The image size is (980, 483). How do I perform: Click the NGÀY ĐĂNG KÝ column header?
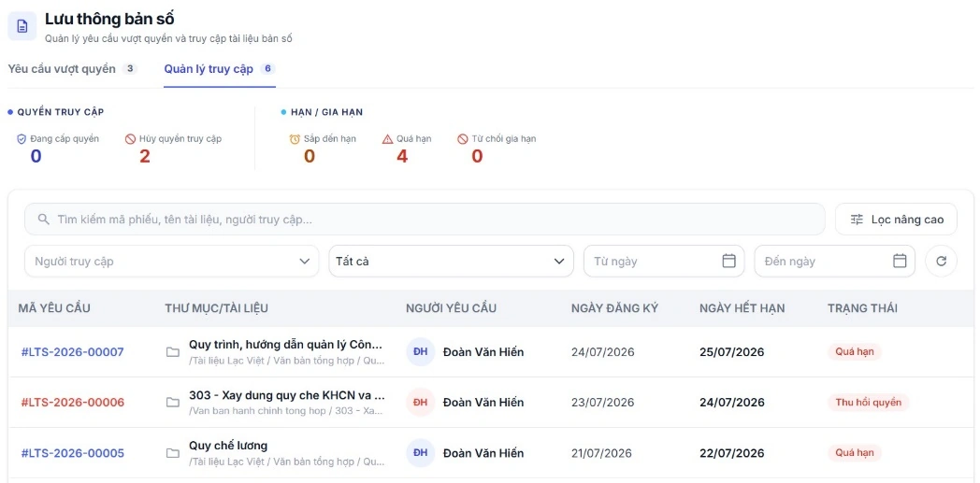(x=614, y=308)
